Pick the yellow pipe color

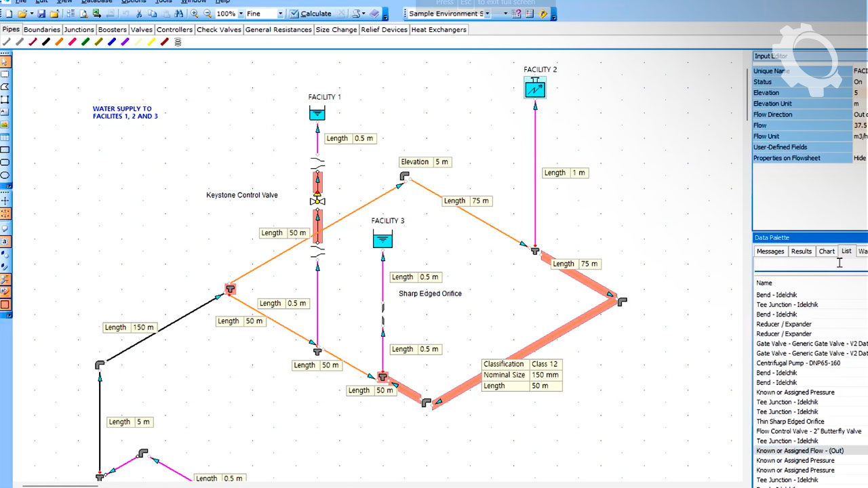tap(151, 42)
